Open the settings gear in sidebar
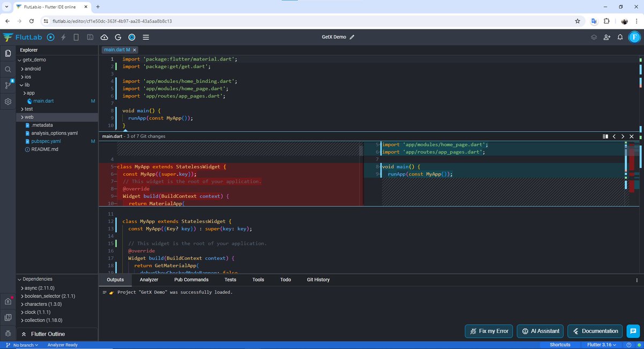 coord(8,101)
